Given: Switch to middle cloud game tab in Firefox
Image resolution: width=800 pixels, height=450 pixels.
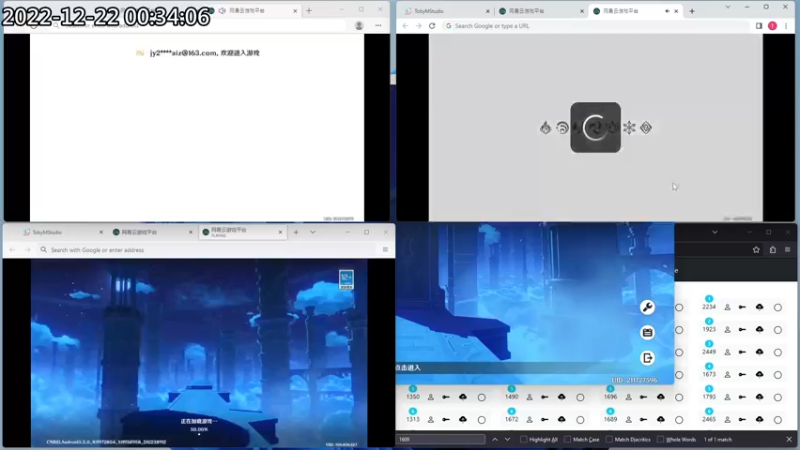Looking at the screenshot, I should [x=152, y=232].
